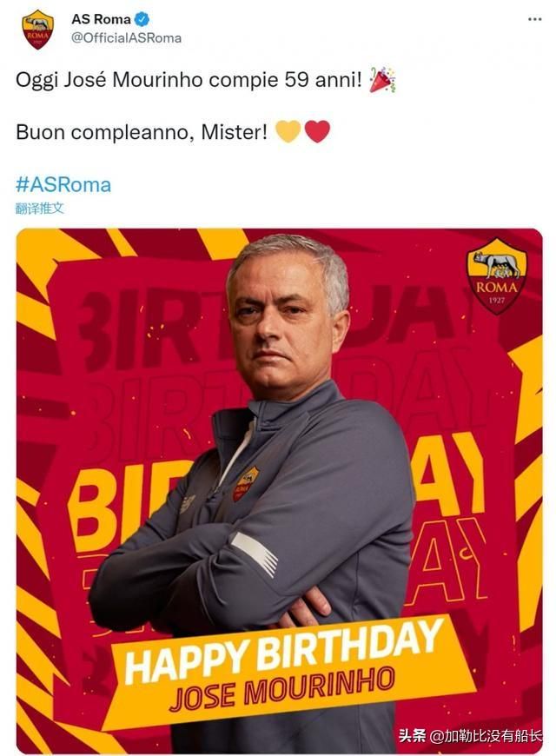Screen dimensions: 556x756
Task: Click the Roma 1927 crest in image corner
Action: click(x=497, y=275)
